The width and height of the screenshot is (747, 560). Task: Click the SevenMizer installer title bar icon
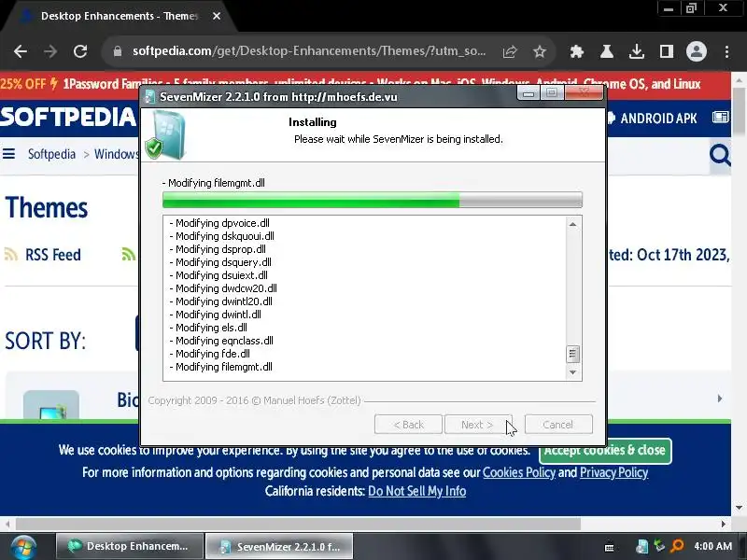[x=150, y=97]
